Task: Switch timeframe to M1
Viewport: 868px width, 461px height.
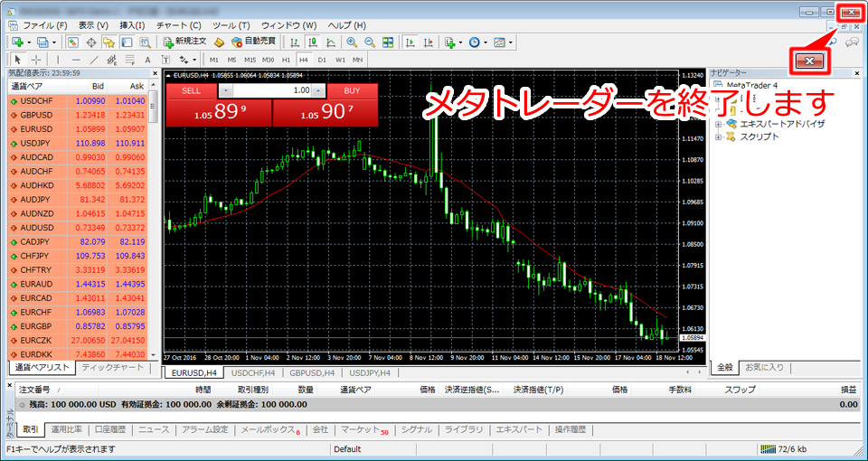Action: click(214, 60)
